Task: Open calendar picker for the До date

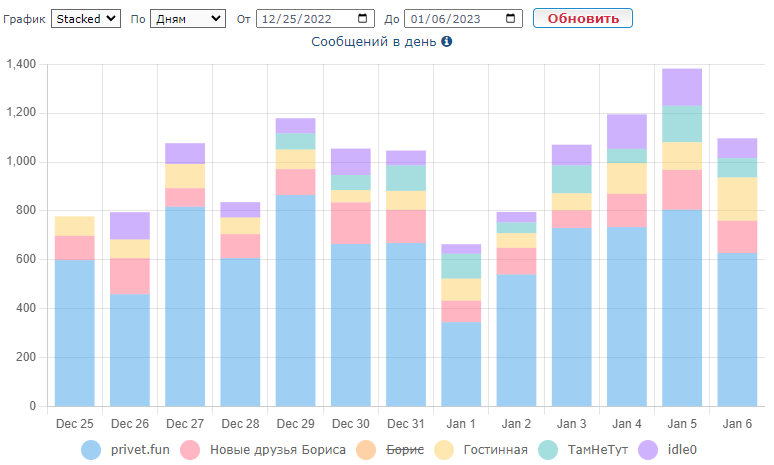Action: 510,19
